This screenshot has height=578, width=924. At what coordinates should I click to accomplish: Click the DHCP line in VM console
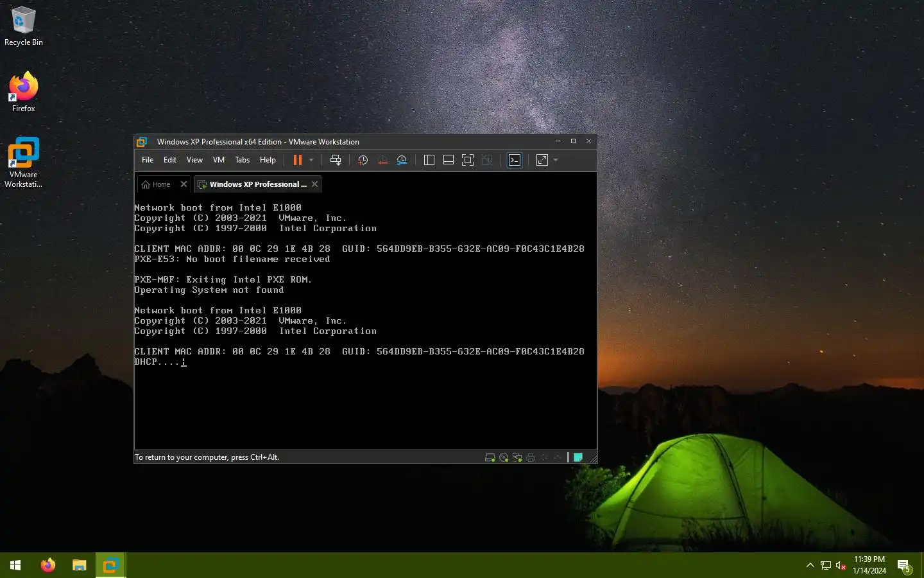160,362
